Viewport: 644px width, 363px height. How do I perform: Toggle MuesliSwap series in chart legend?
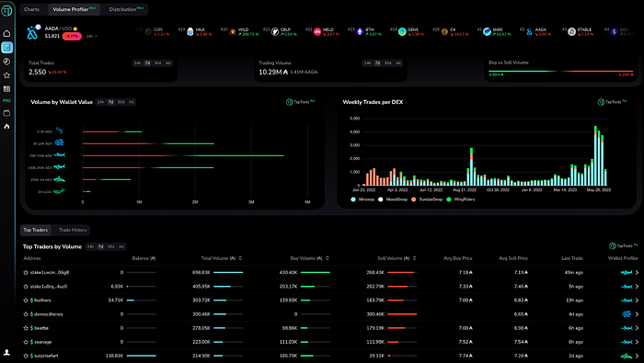(393, 199)
